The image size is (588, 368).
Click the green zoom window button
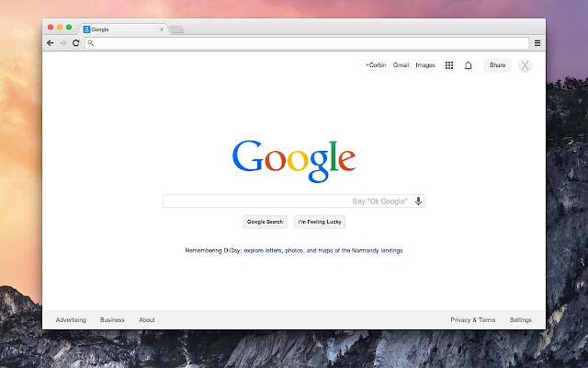[x=69, y=27]
